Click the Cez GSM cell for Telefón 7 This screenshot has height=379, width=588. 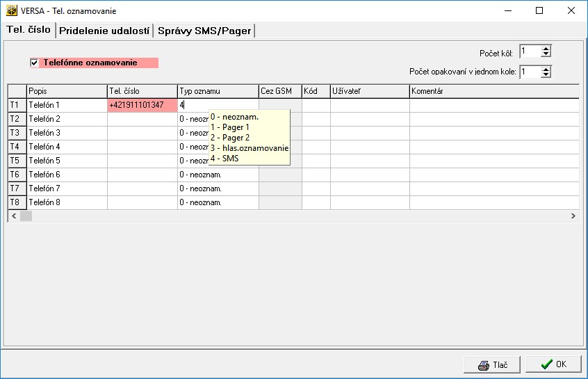pyautogui.click(x=280, y=188)
